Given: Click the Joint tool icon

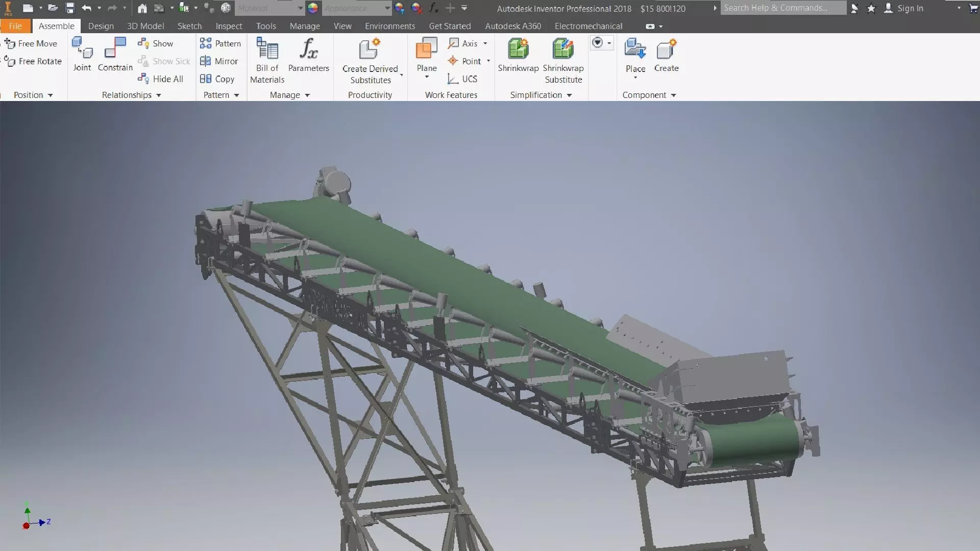Looking at the screenshot, I should tap(82, 48).
